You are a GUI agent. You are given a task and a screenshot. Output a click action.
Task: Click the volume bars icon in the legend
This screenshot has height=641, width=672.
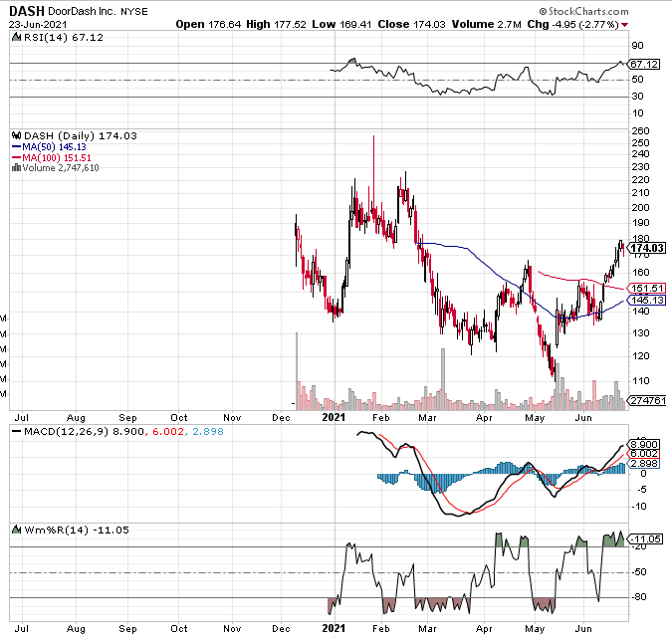(16, 167)
